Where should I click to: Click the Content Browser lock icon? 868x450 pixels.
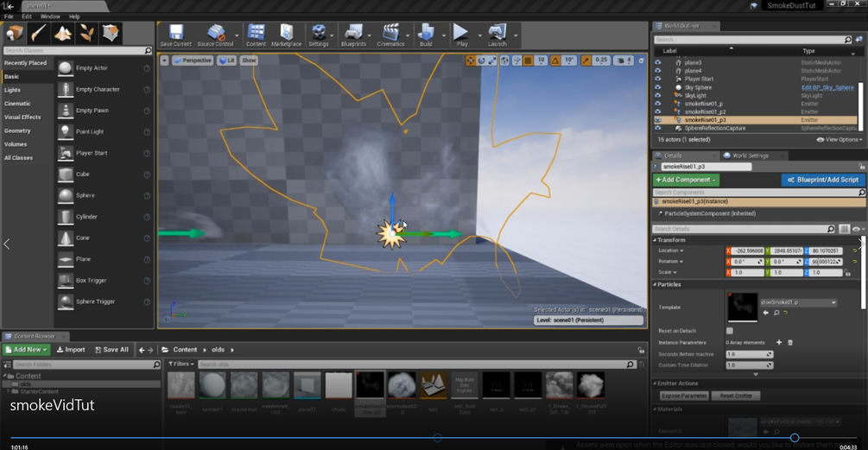coord(641,351)
